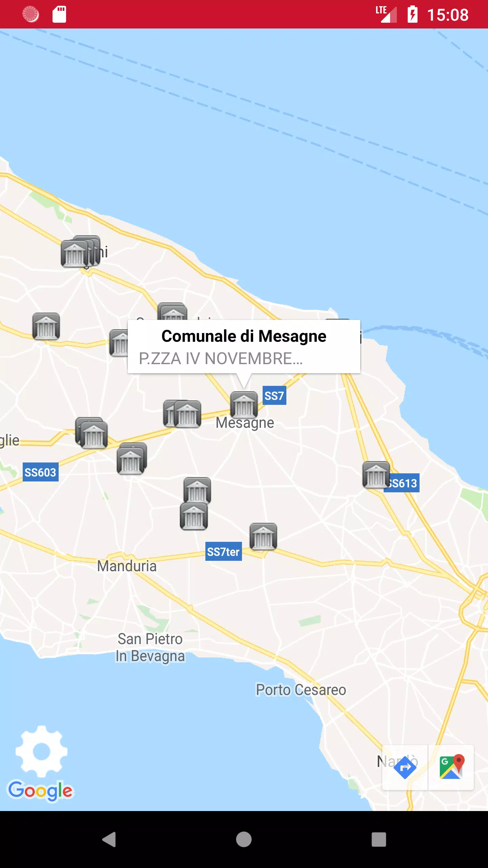Viewport: 488px width, 868px height.
Task: Open location in Google Maps icon
Action: tap(451, 768)
